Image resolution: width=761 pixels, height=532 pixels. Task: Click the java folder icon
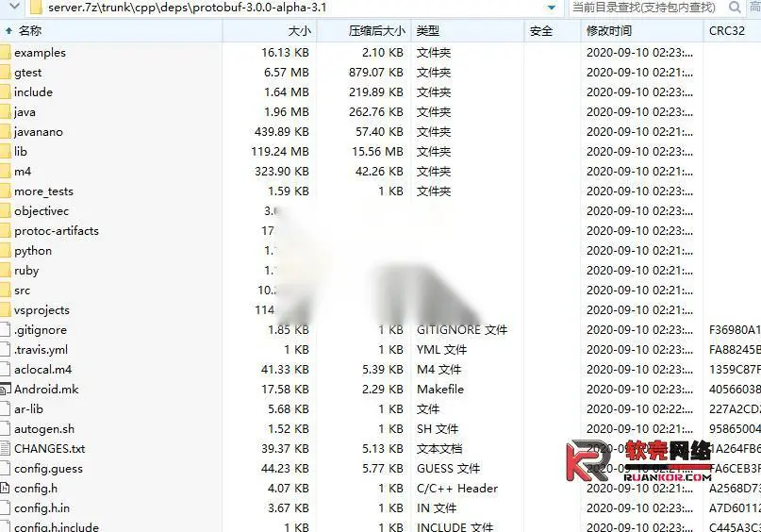[5, 112]
